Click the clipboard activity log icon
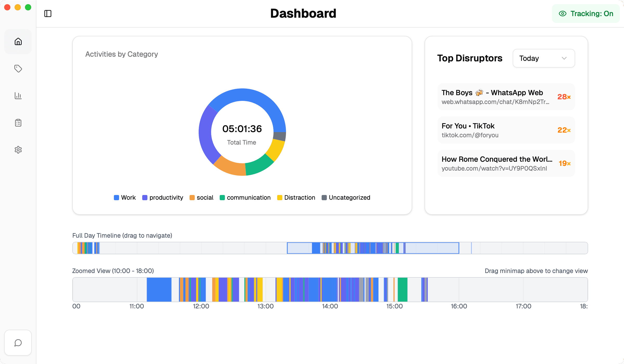This screenshot has width=624, height=364. (x=18, y=122)
